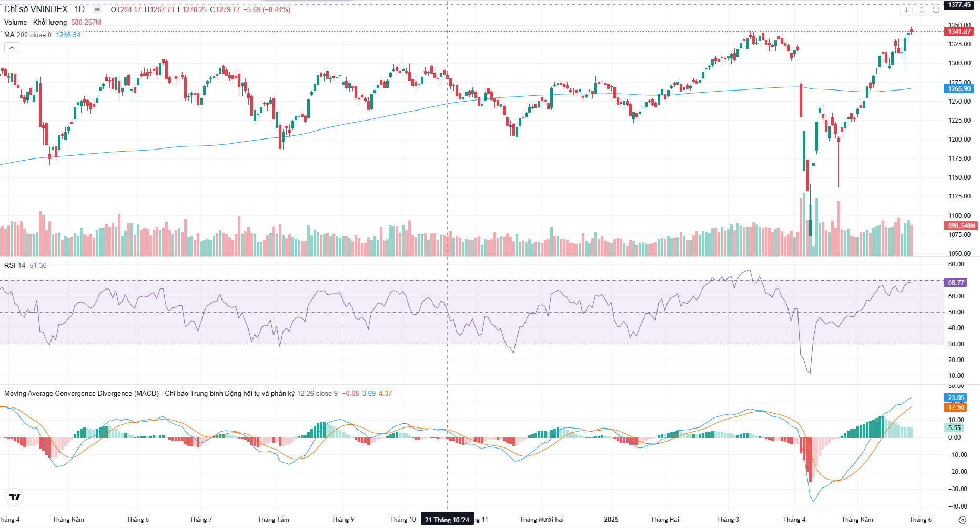Select the RSI 14 indicator legend

15,265
